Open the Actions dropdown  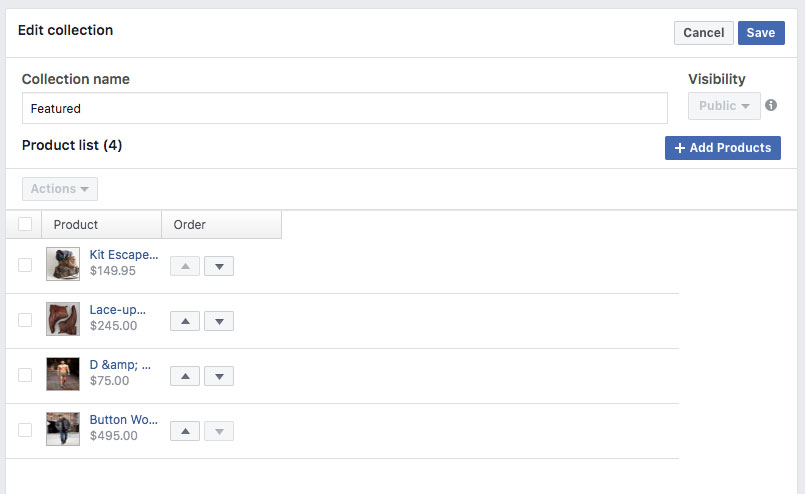point(60,188)
